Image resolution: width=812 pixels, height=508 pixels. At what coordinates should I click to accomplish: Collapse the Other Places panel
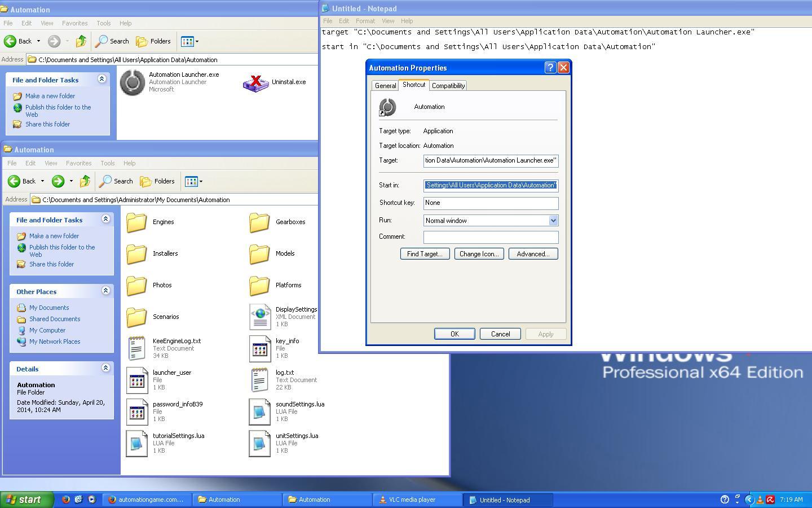coord(105,291)
